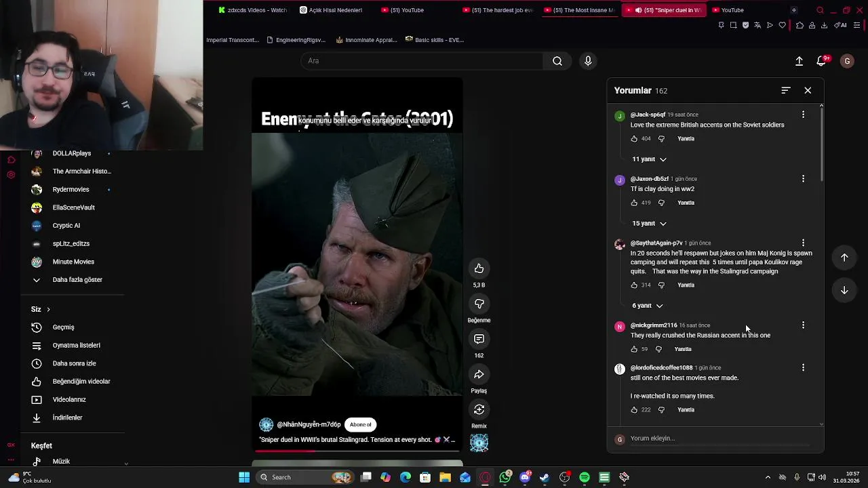Open comments icon showing 162
This screenshot has height=488, width=868.
coord(479,339)
